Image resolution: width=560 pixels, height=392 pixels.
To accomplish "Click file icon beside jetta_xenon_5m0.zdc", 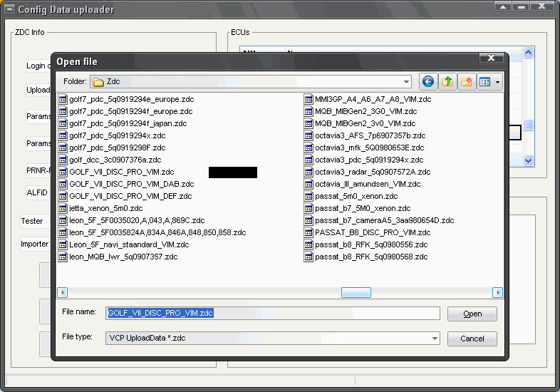I will click(63, 208).
